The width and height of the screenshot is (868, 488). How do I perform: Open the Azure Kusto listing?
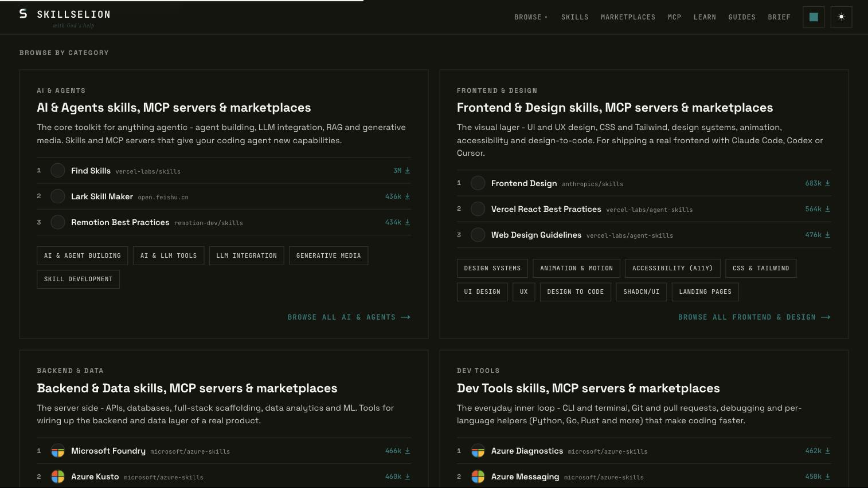[224, 477]
